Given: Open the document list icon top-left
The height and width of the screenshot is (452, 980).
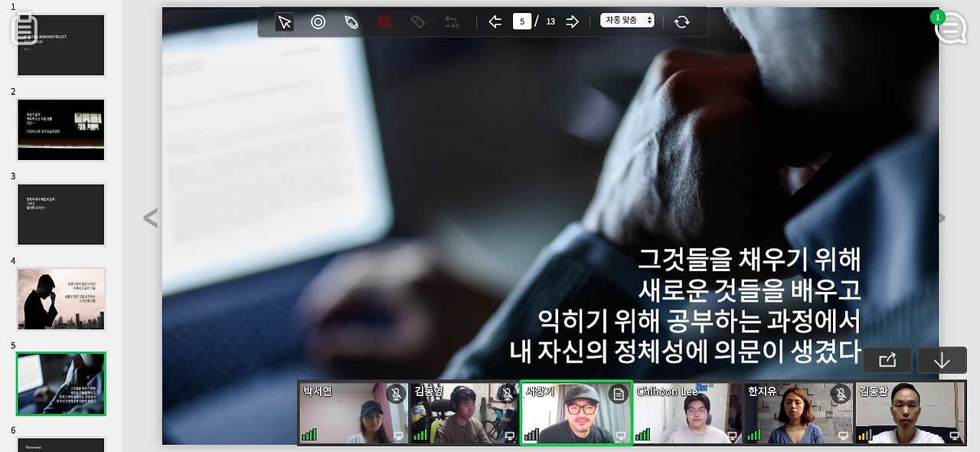Looking at the screenshot, I should click(24, 28).
